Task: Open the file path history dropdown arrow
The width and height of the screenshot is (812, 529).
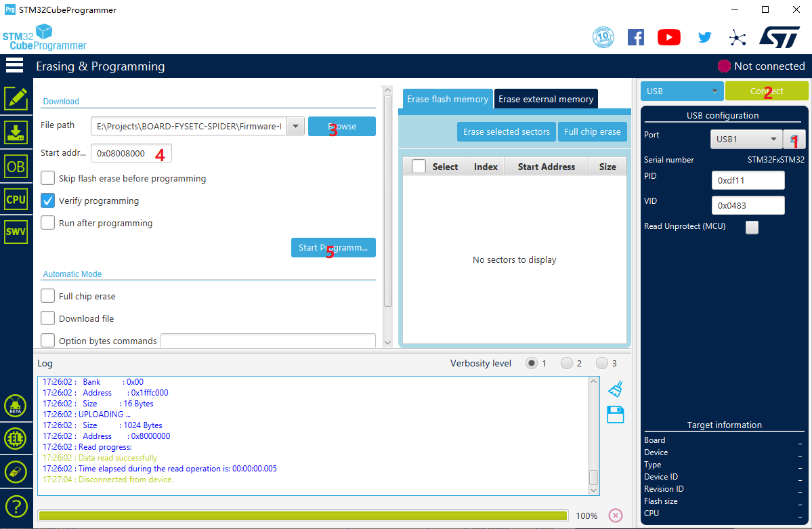Action: pos(295,126)
